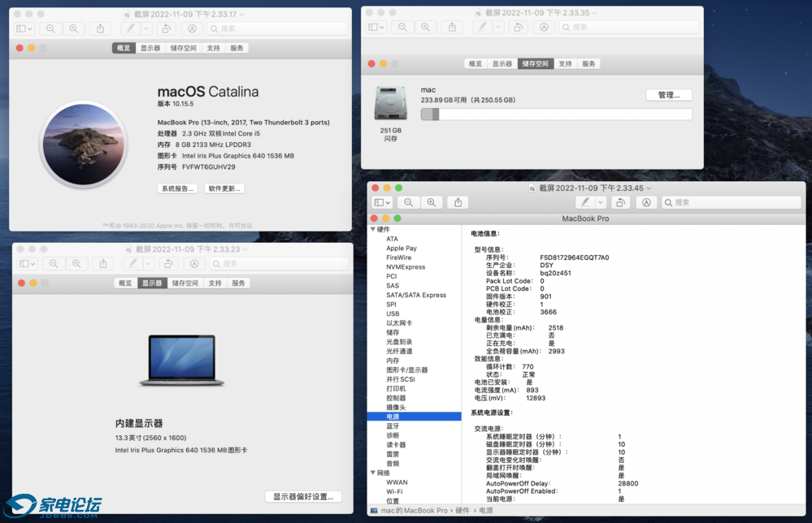Switch to 服务 tab in macOS Catalina window

click(x=237, y=48)
